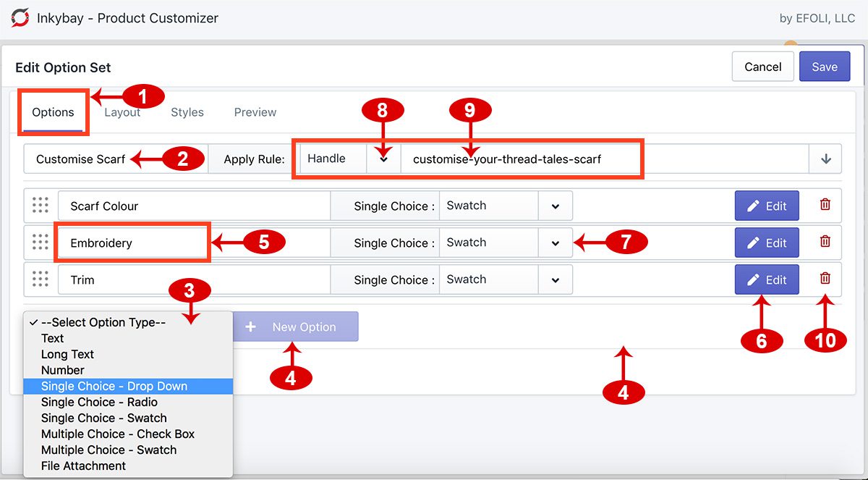Delete the Scarf Colour option using trash icon

(x=825, y=206)
